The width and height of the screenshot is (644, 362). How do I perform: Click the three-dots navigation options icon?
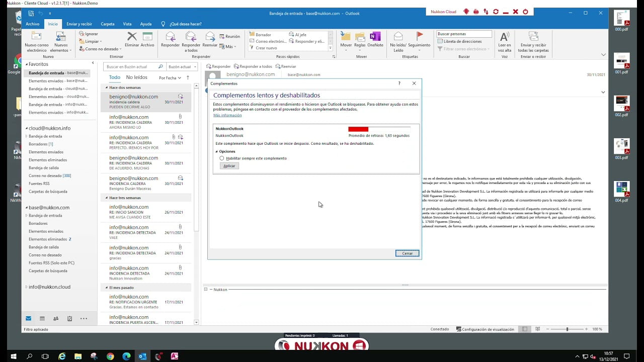click(84, 318)
